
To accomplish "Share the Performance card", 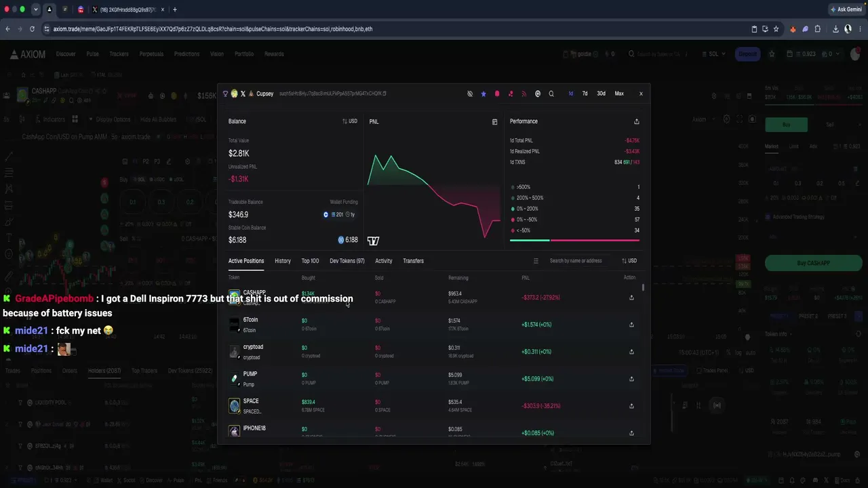I will [636, 121].
